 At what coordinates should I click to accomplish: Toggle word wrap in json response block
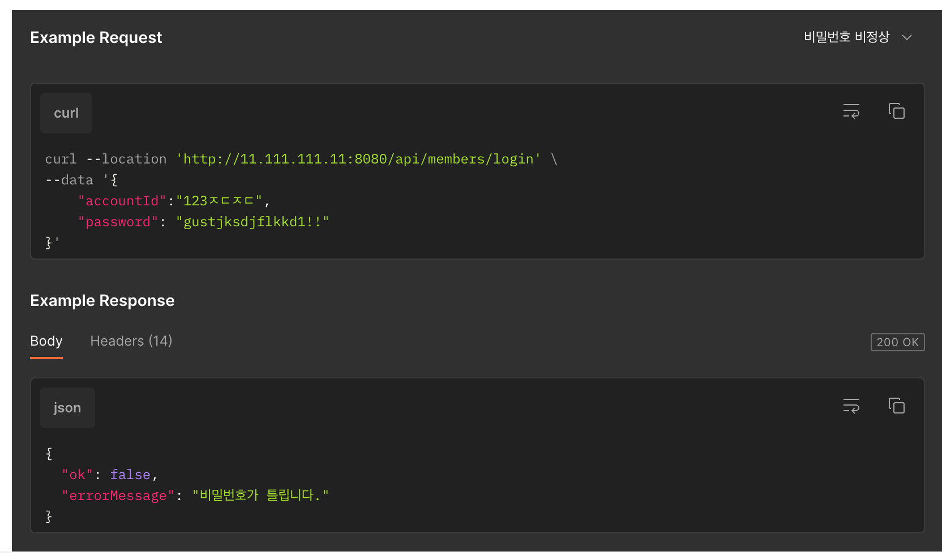851,406
